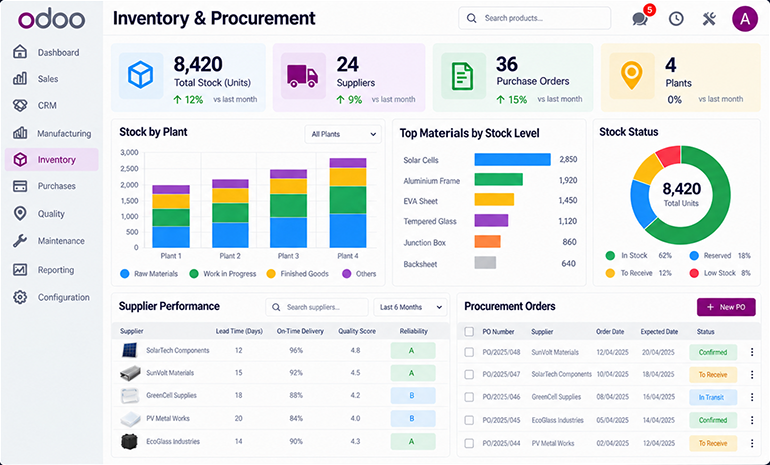Click the Lead Time (Days) column header
The width and height of the screenshot is (770, 465).
pos(239,331)
